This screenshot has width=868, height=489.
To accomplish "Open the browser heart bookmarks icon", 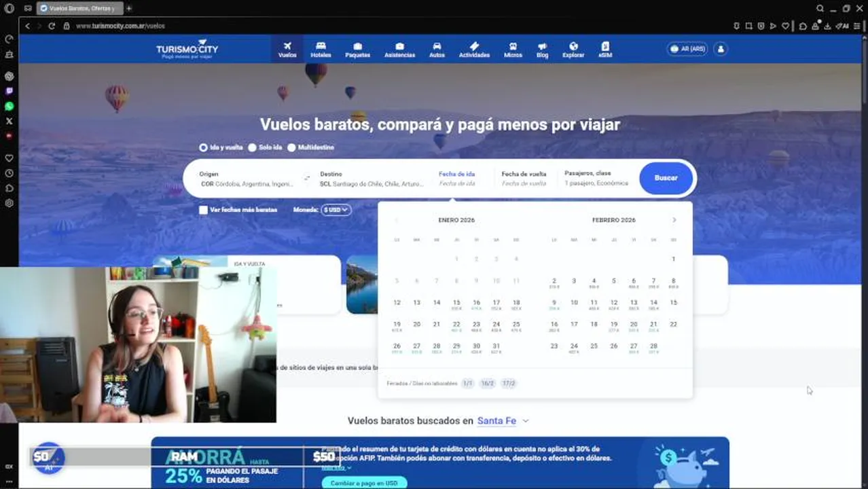I will click(785, 26).
